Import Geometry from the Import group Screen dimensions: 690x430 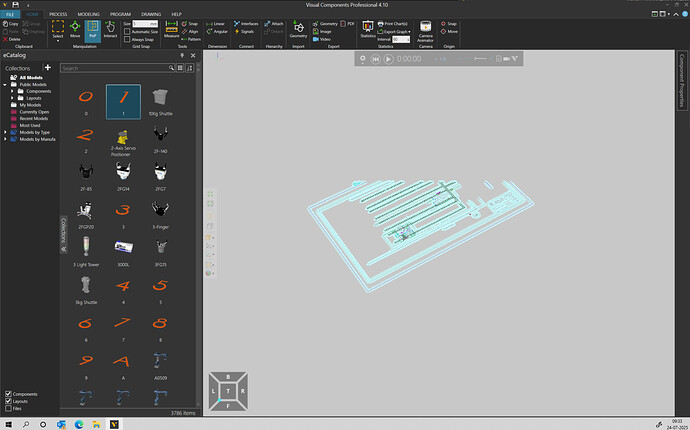[x=298, y=29]
